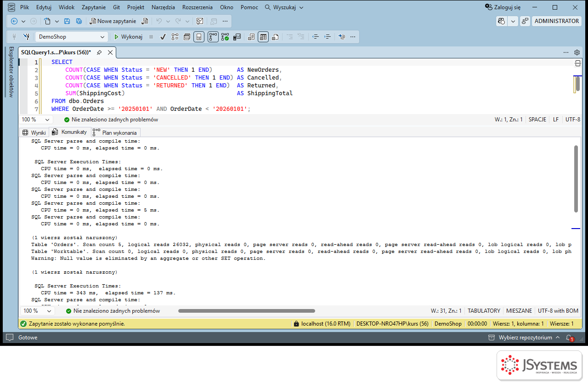Screen dimensions: 588x384
Task: Toggle Include Live Query Statistics
Action: tap(225, 37)
